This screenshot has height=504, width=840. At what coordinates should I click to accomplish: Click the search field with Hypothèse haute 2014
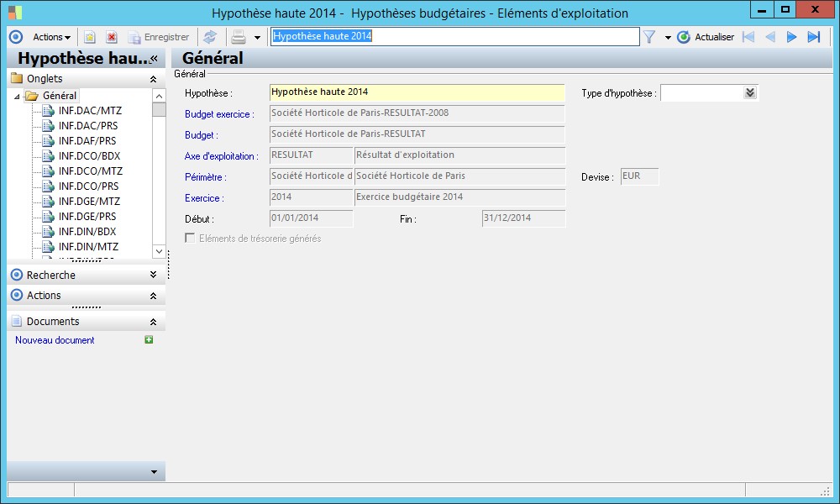[x=454, y=36]
